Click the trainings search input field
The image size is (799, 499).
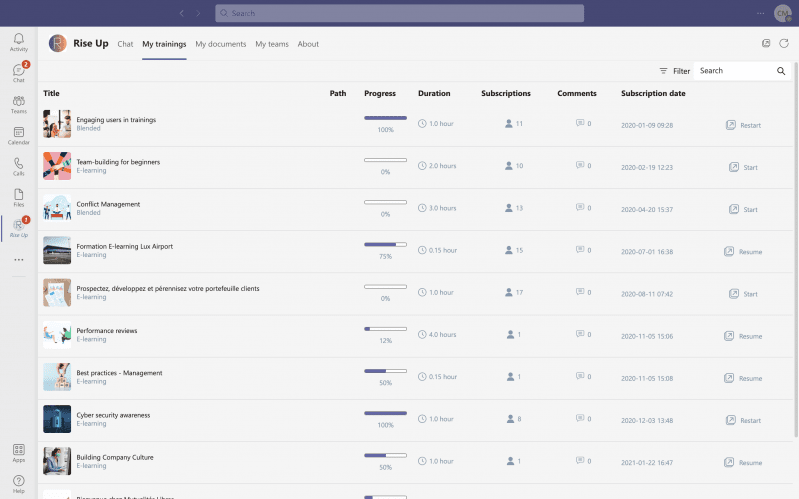point(735,71)
